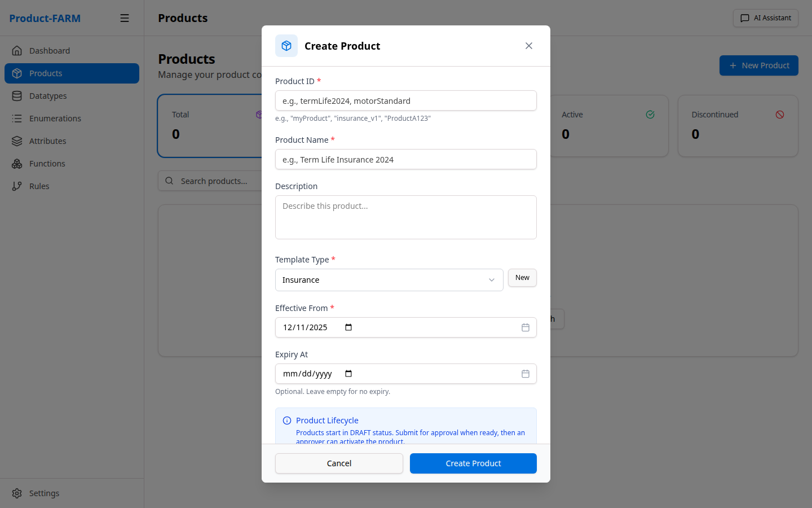Open Datatypes via the database icon

pos(17,95)
